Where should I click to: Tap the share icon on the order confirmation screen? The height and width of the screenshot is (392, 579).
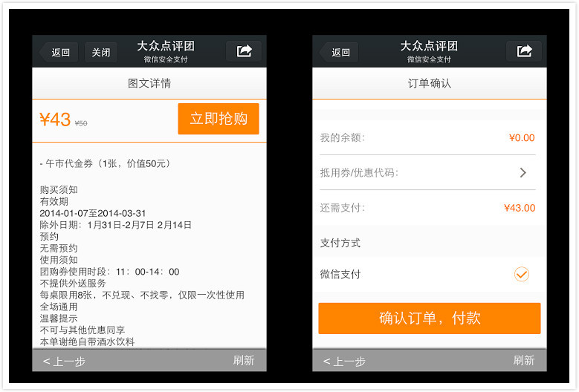(x=524, y=51)
